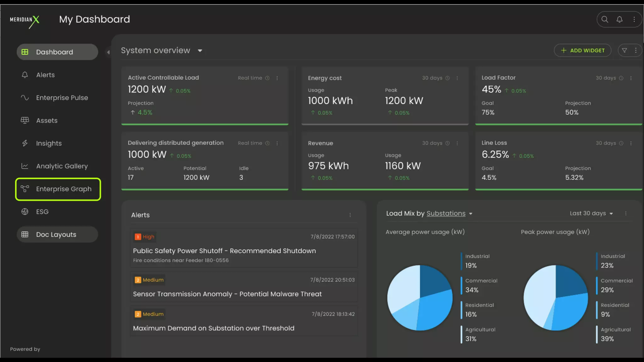Open the Last 30 days range dropdown
The width and height of the screenshot is (644, 362).
pyautogui.click(x=591, y=214)
